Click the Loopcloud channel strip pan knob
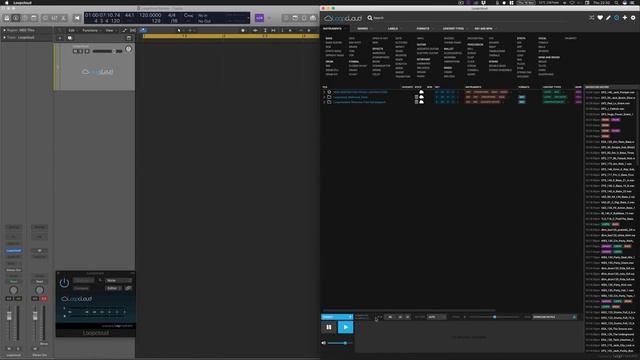Image resolution: width=640 pixels, height=360 pixels. (x=13, y=290)
